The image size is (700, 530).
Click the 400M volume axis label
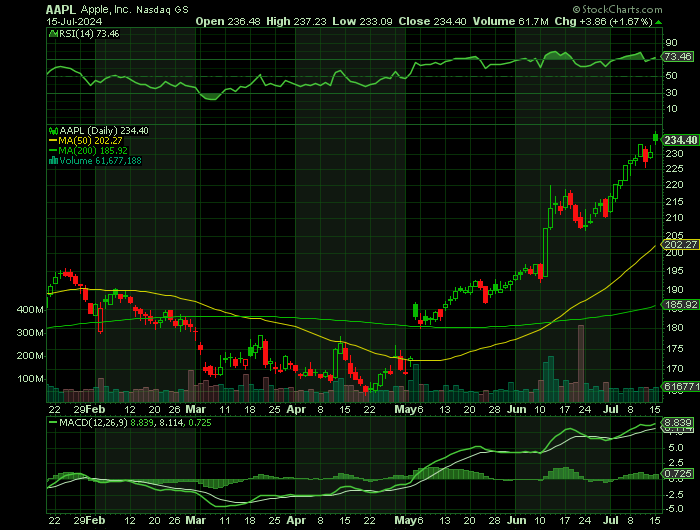tap(30, 310)
